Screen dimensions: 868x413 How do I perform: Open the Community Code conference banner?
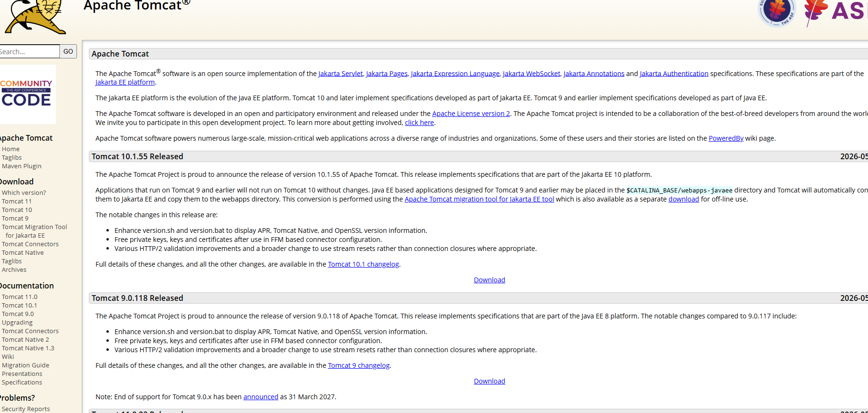point(27,94)
